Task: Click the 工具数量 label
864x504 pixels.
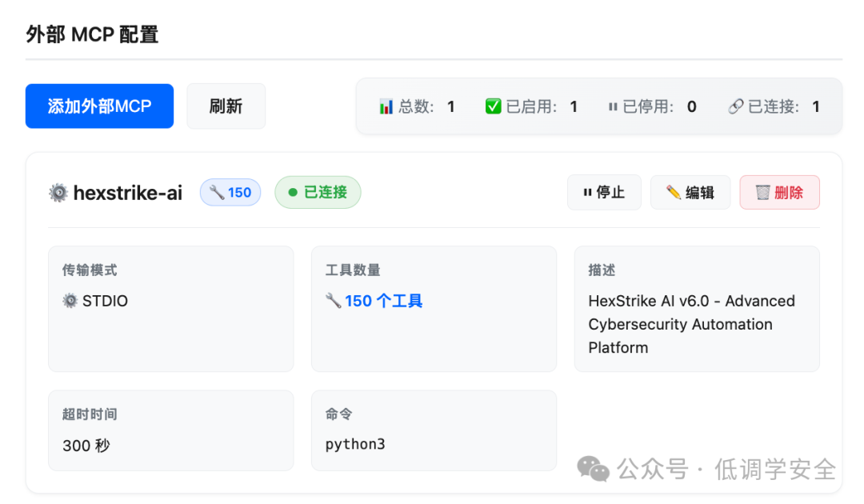Action: pyautogui.click(x=353, y=270)
